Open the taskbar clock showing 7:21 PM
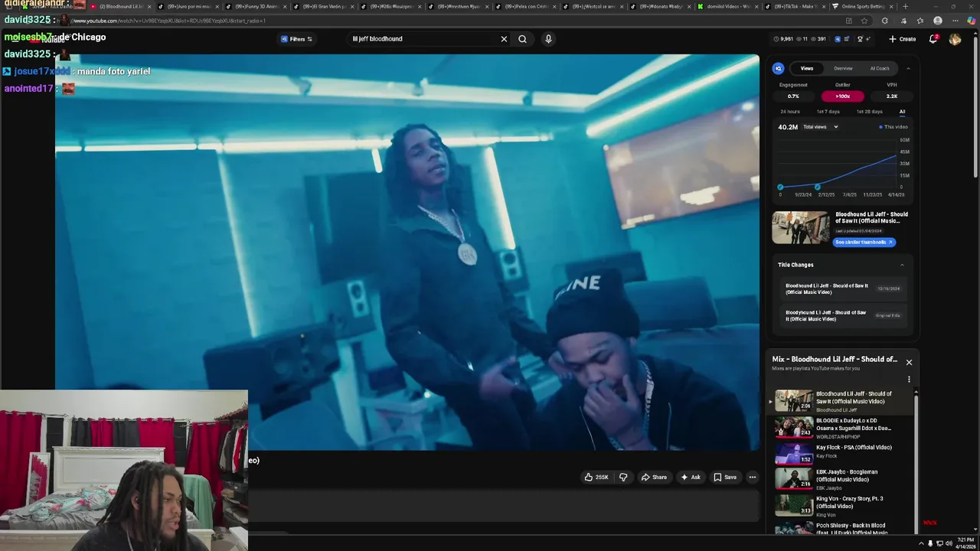980x551 pixels. point(965,543)
